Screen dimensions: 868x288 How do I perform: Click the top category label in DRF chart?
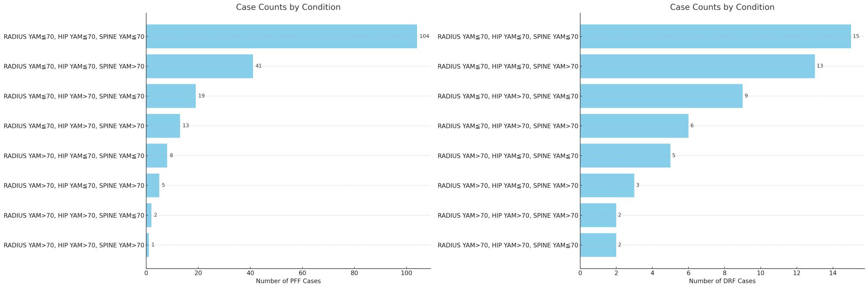508,37
